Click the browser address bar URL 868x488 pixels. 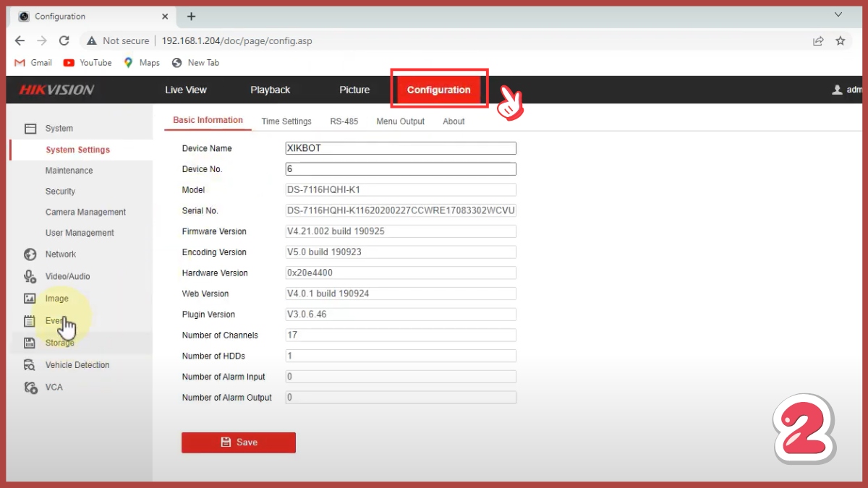coord(237,41)
